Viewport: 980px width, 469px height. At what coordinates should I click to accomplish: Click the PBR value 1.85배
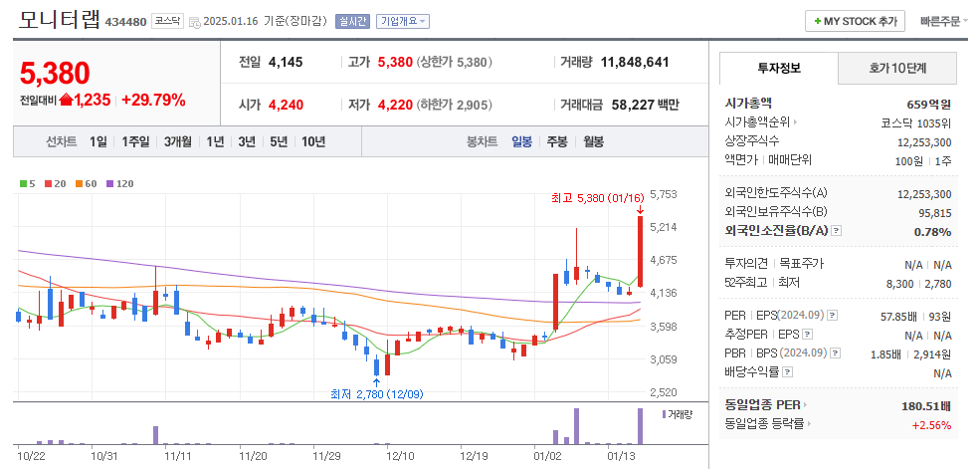[885, 354]
